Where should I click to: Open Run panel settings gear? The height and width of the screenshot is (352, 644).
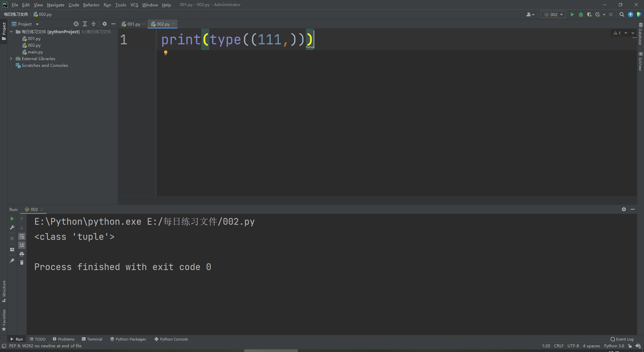click(624, 209)
